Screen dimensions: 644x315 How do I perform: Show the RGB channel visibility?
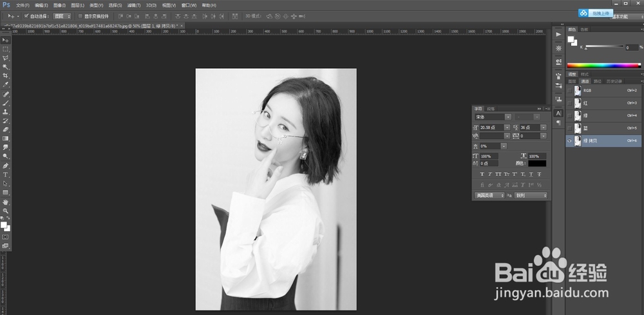(569, 90)
